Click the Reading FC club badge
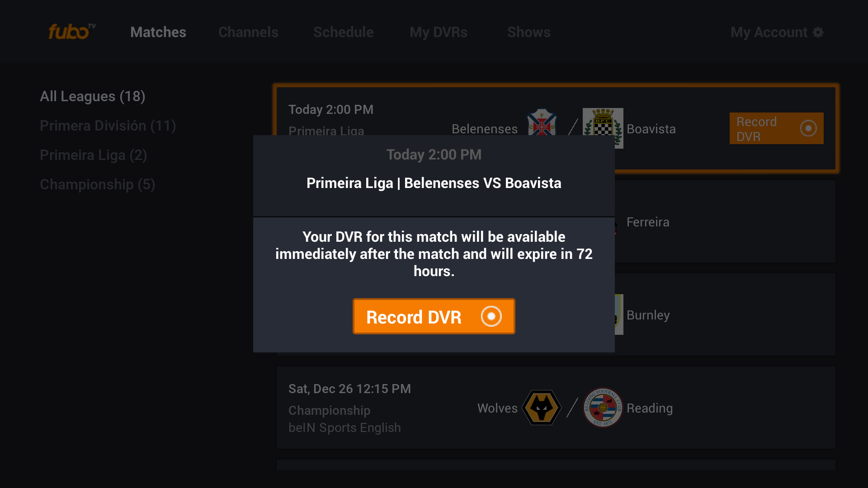This screenshot has width=868, height=488. click(x=603, y=408)
